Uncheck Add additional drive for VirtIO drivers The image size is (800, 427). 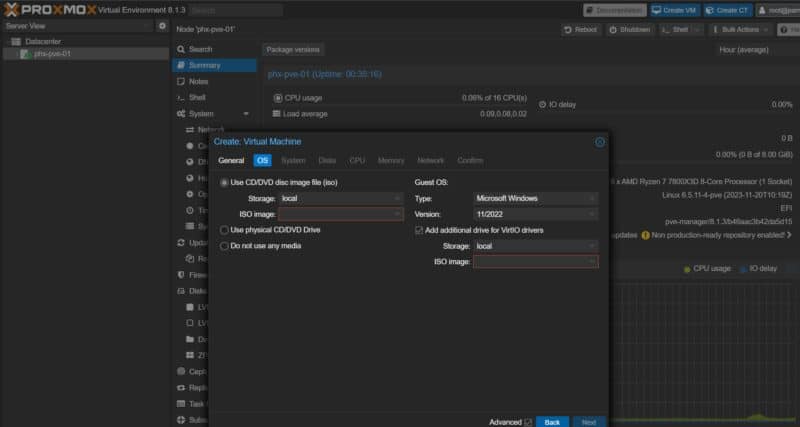[419, 230]
